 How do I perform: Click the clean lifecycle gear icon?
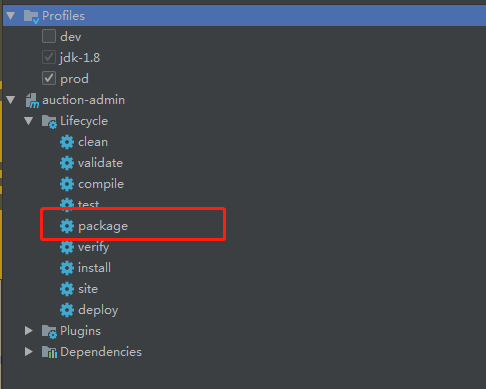point(67,142)
